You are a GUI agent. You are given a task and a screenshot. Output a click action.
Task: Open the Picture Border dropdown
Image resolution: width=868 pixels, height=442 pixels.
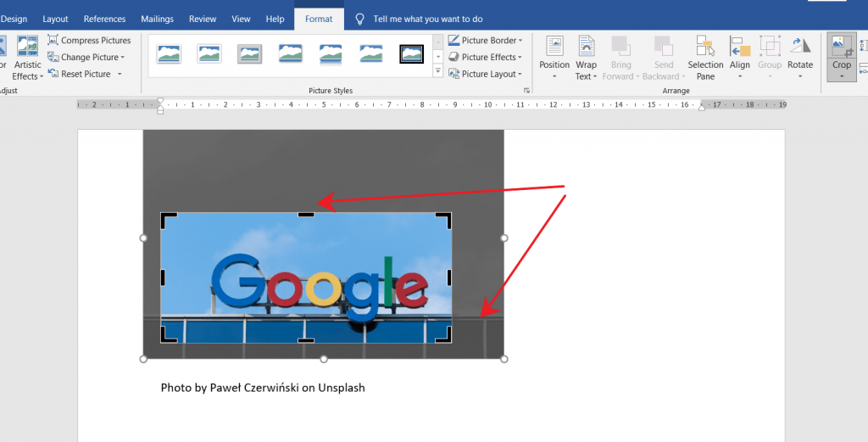[485, 40]
